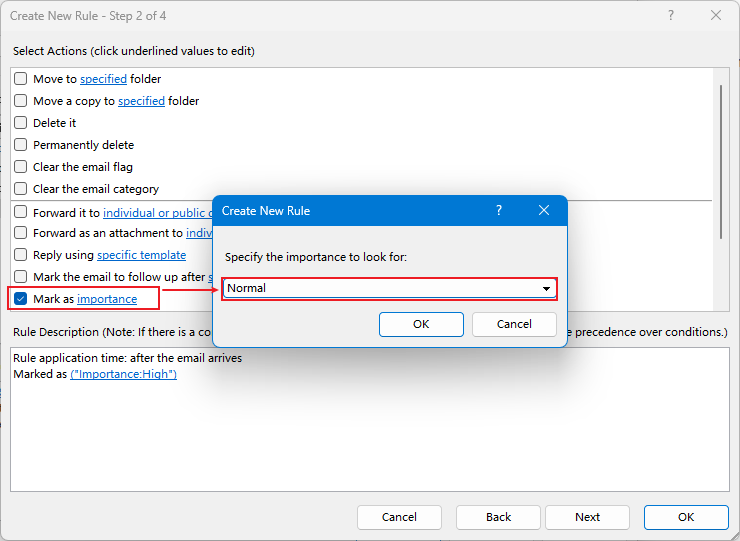Enable the 'Delete it' action checkbox

(21, 123)
